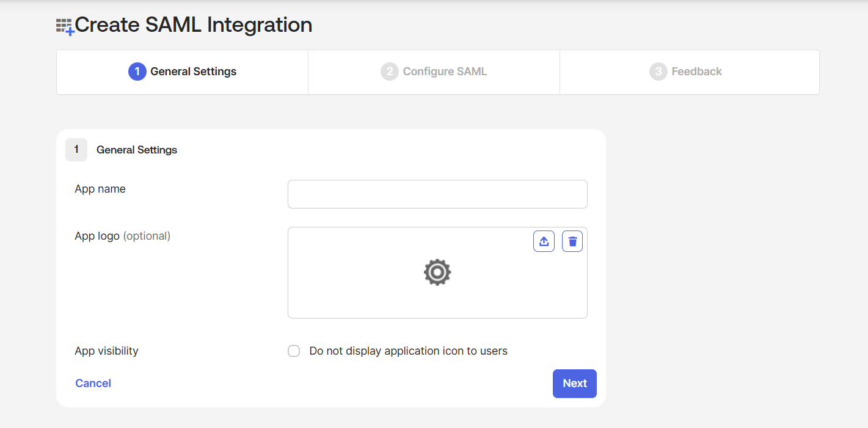The height and width of the screenshot is (428, 868).
Task: Click the Create SAML Integration grid icon
Action: click(x=65, y=26)
